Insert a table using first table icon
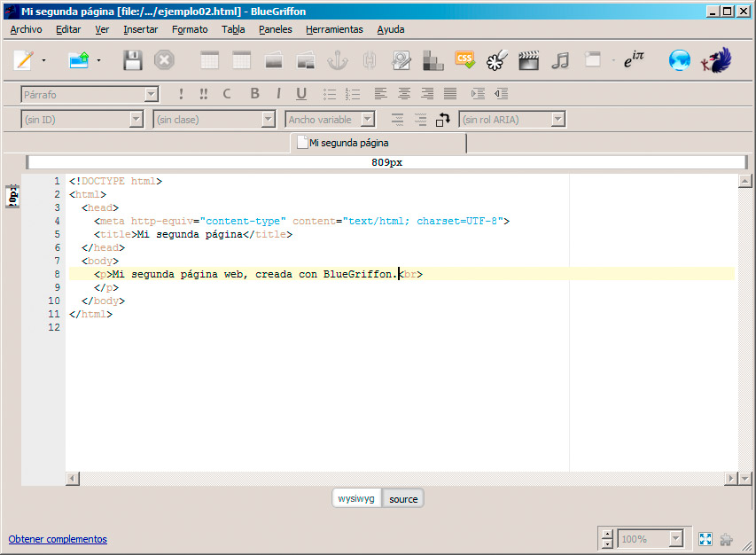The image size is (756, 555). click(209, 60)
